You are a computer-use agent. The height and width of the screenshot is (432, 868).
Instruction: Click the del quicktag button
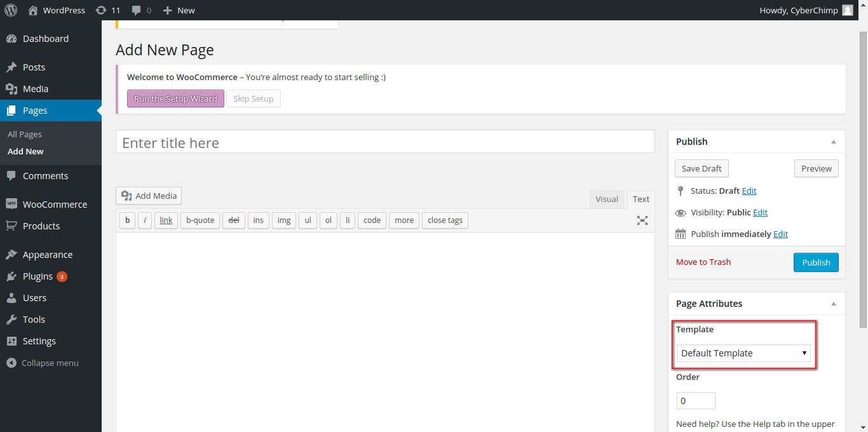point(234,220)
